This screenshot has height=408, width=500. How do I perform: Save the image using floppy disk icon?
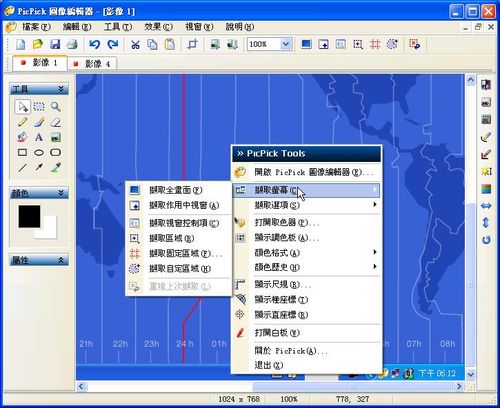point(55,44)
